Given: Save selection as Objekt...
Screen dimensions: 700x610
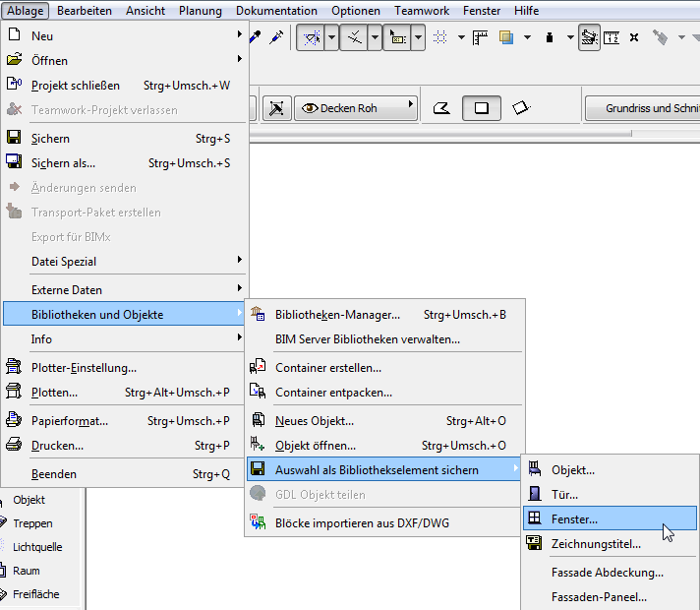Looking at the screenshot, I should coord(610,470).
